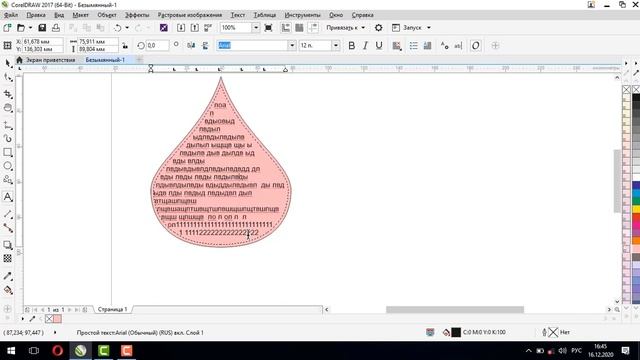
Task: Click the Publish to PDF icon
Action: [x=208, y=28]
